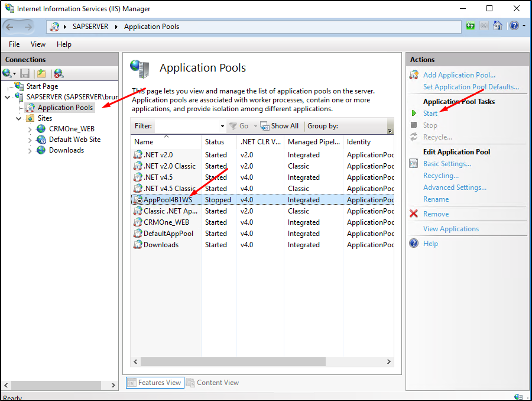532x401 pixels.
Task: Open the View menu
Action: [x=38, y=44]
